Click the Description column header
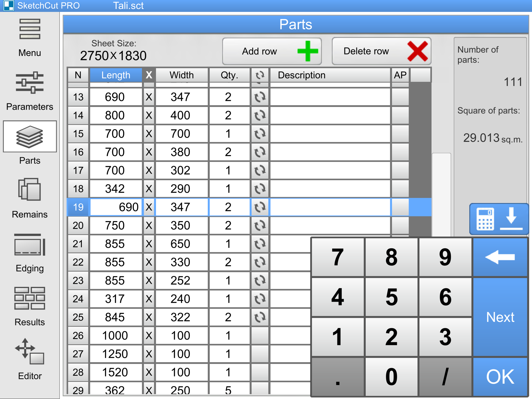 (x=330, y=75)
